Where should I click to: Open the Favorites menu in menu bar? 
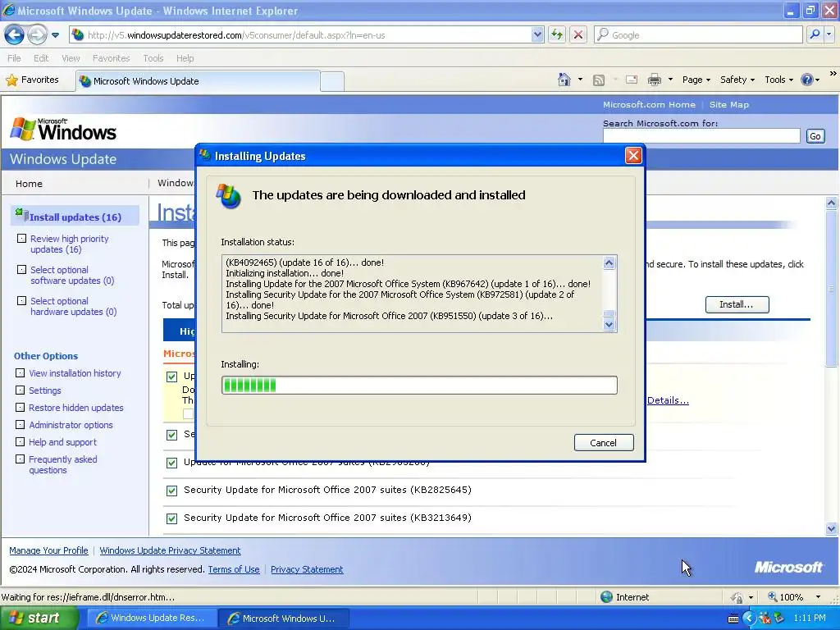tap(111, 58)
